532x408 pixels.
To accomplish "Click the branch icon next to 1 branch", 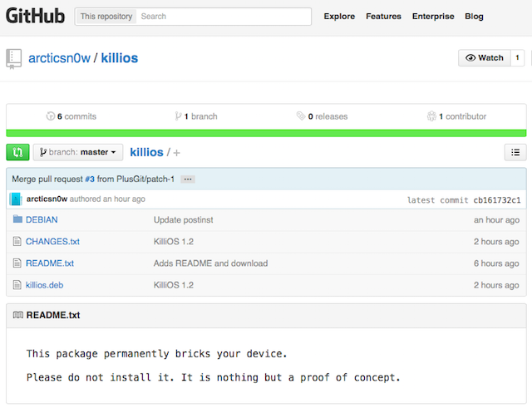I will [178, 116].
